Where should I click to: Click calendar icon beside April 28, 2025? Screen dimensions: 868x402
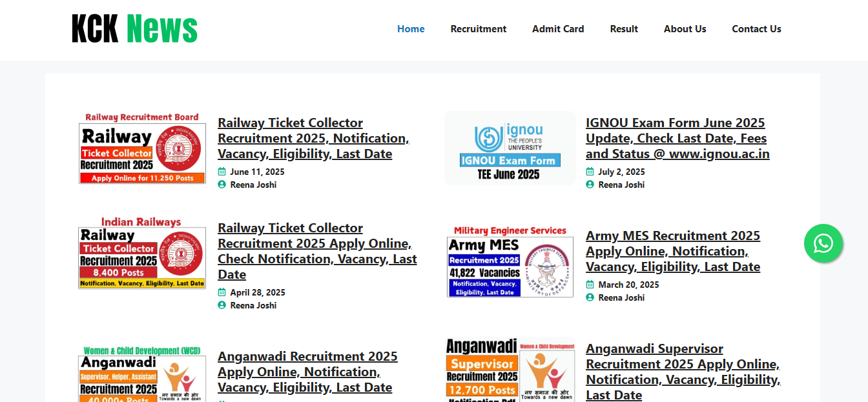[222, 292]
